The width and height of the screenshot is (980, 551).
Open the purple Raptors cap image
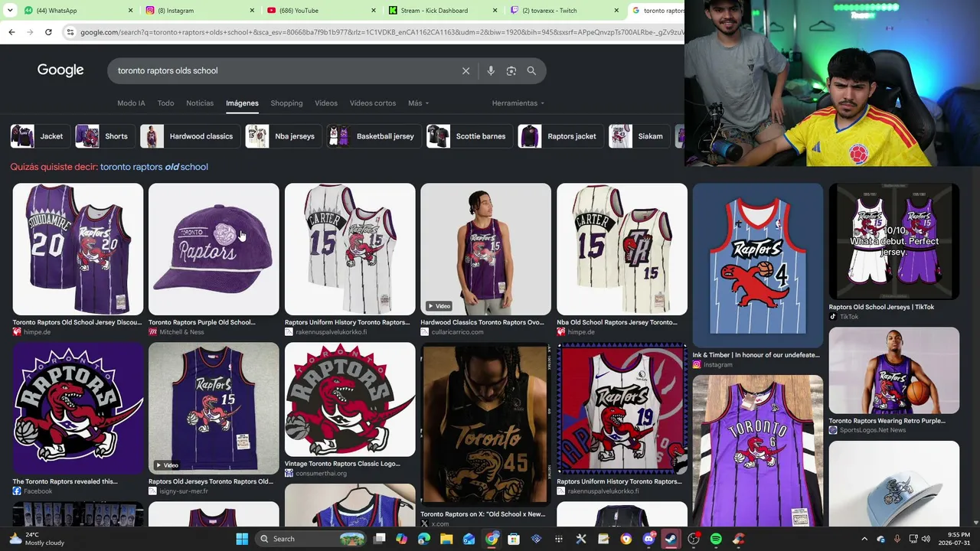click(214, 249)
